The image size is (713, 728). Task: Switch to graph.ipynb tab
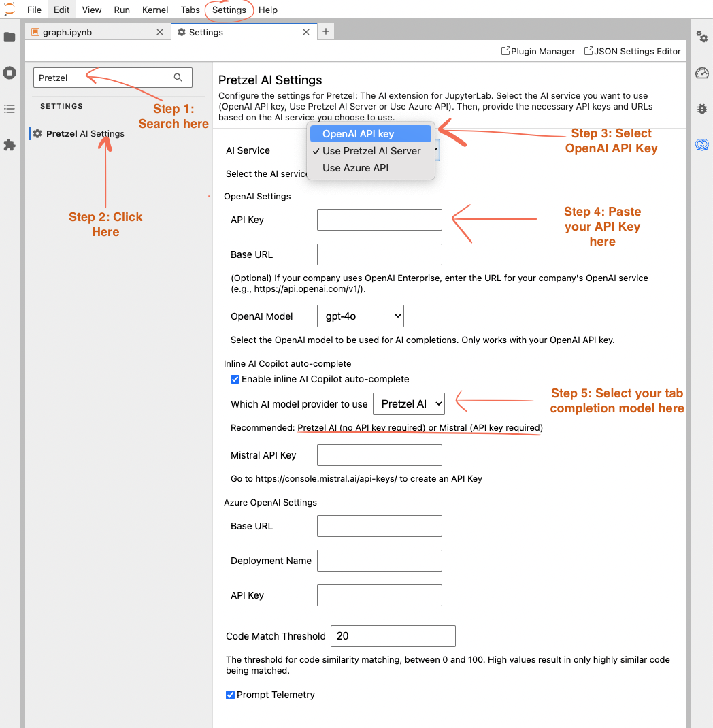click(98, 32)
